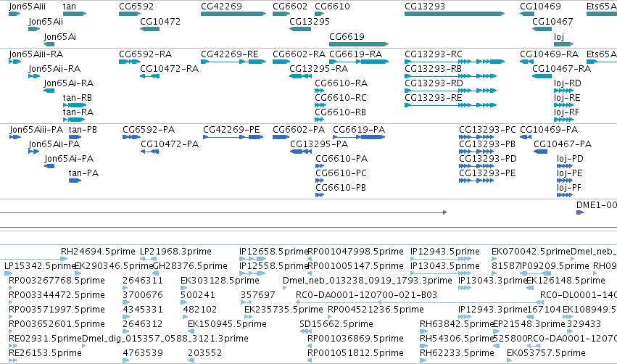617x364 pixels.
Task: Click the Jon65Aiii-PA protein label
Action: point(36,130)
